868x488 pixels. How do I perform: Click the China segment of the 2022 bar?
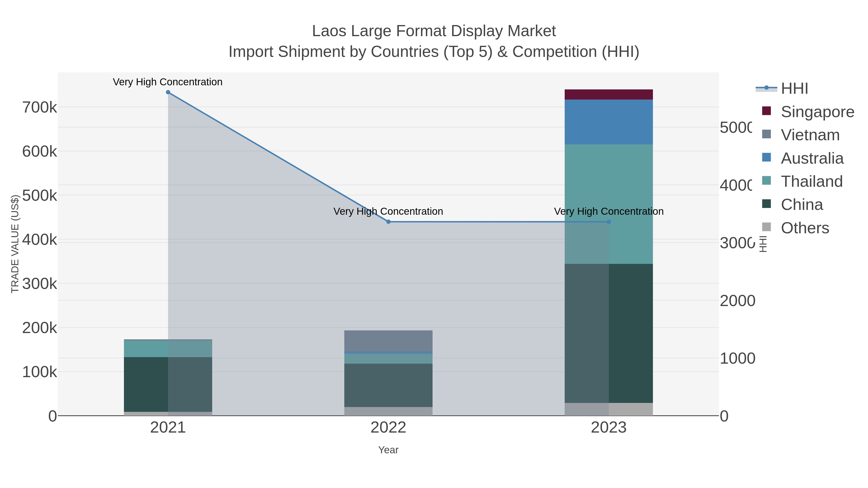pyautogui.click(x=388, y=385)
